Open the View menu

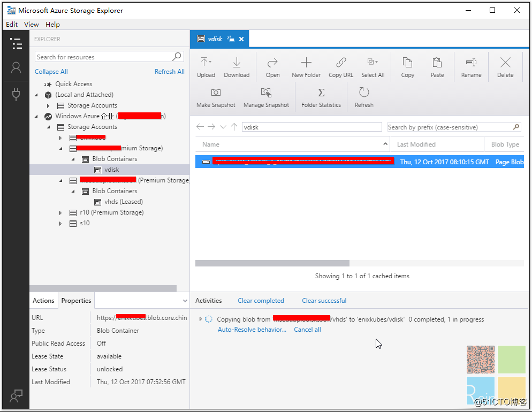(x=31, y=25)
